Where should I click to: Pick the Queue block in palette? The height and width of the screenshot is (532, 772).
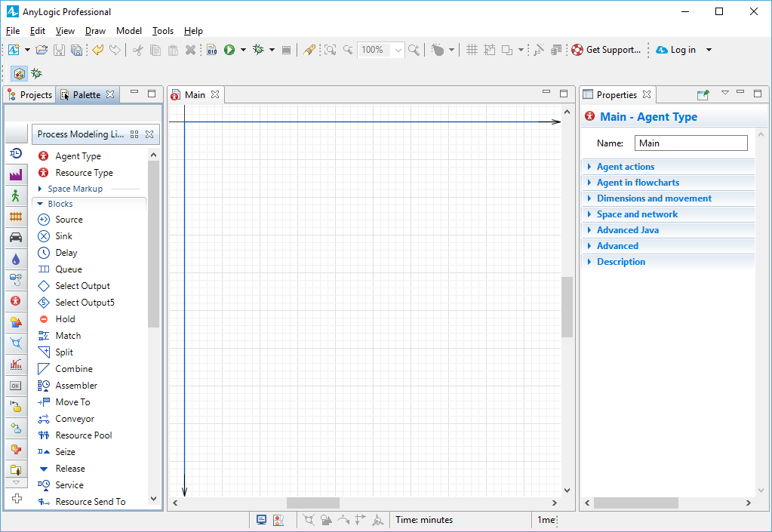coord(60,269)
